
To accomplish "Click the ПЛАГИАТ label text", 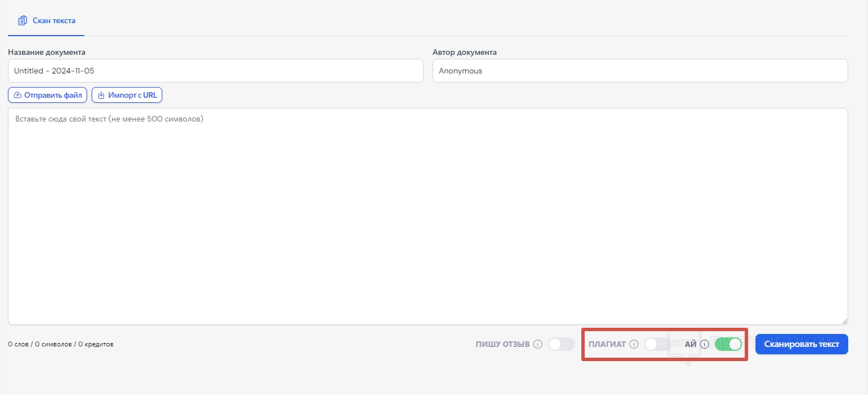I will click(x=607, y=344).
